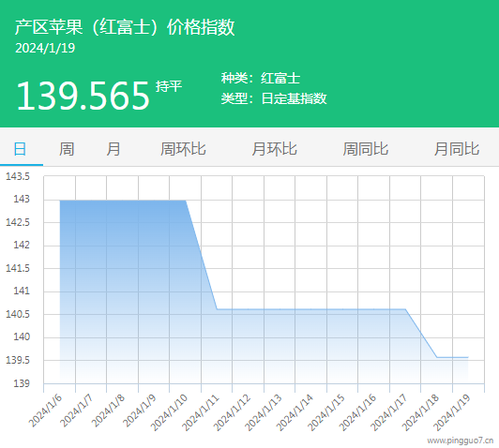Screen dimensions: 499x448
Task: Select the 月同比 tab
Action: coord(457,149)
